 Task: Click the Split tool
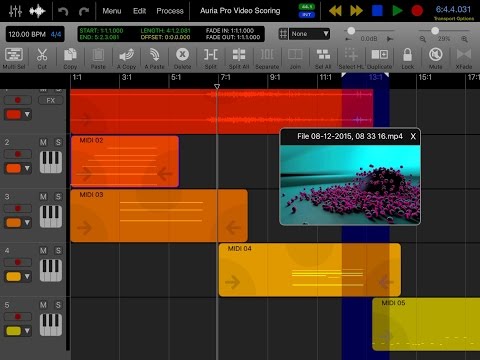[211, 58]
